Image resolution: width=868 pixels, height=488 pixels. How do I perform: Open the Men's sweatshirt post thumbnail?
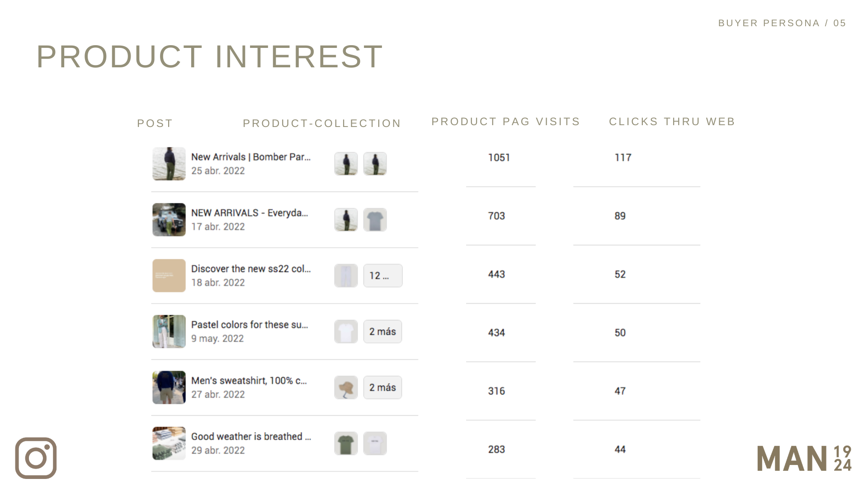[169, 387]
